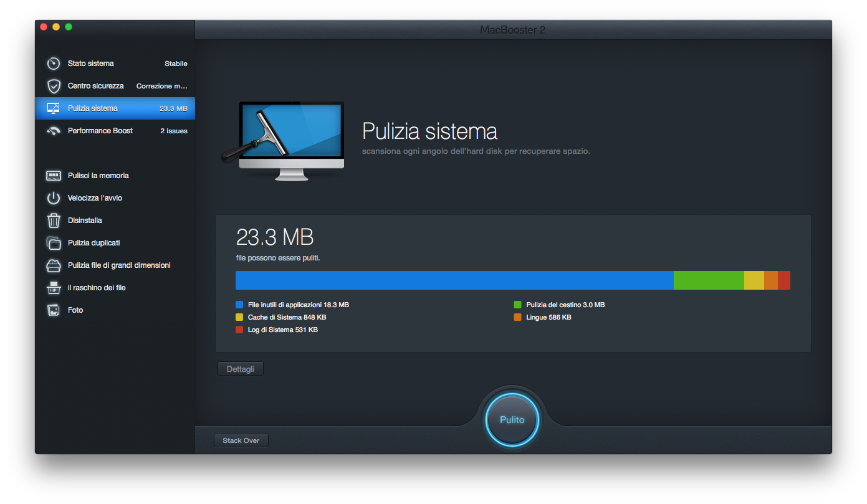Click the Disinstalla trash can icon
The width and height of the screenshot is (867, 504).
(x=54, y=221)
